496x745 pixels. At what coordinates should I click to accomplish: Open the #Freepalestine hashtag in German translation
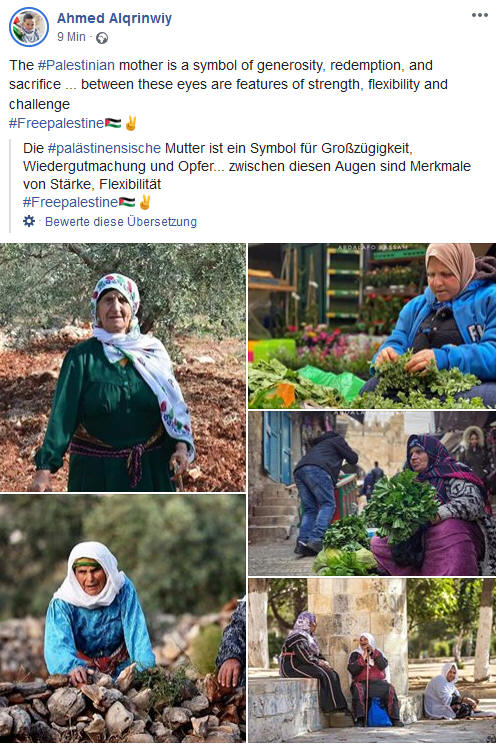tap(70, 202)
